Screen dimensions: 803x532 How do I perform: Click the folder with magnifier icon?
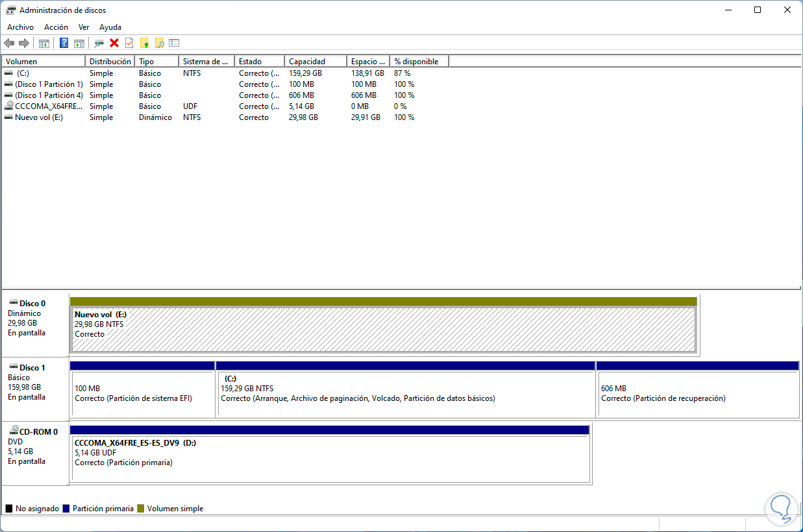tap(159, 43)
